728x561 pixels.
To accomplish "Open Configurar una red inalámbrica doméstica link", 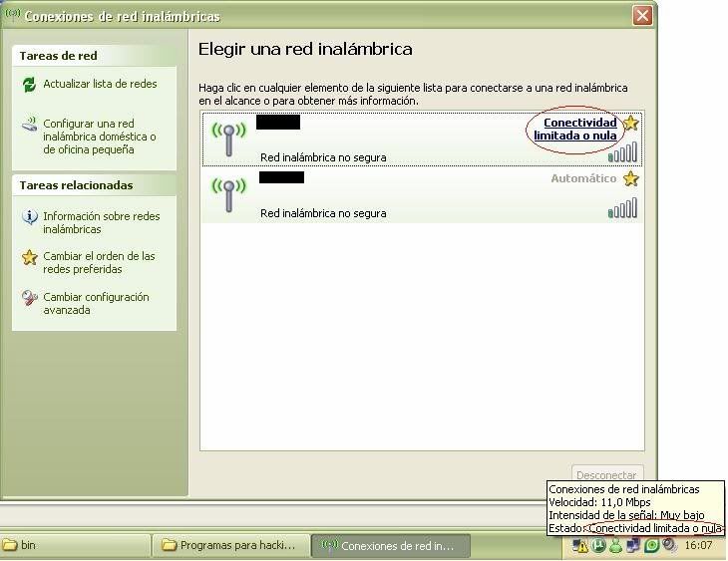I will point(100,137).
